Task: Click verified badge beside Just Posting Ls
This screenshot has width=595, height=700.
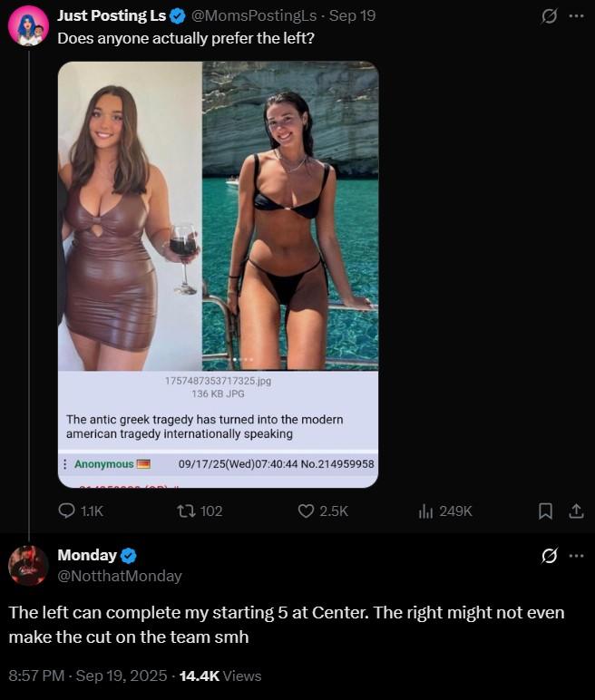Action: click(178, 15)
